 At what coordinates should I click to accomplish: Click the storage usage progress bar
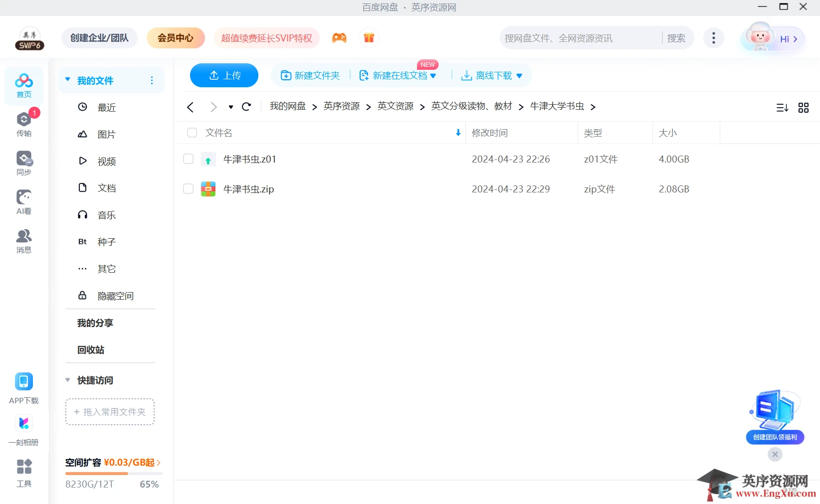tap(114, 473)
